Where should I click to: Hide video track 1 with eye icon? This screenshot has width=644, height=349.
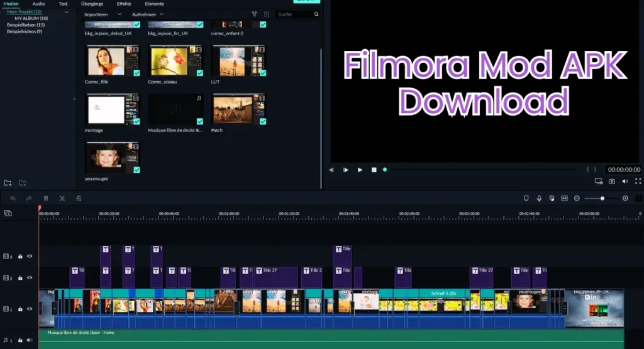click(x=30, y=309)
